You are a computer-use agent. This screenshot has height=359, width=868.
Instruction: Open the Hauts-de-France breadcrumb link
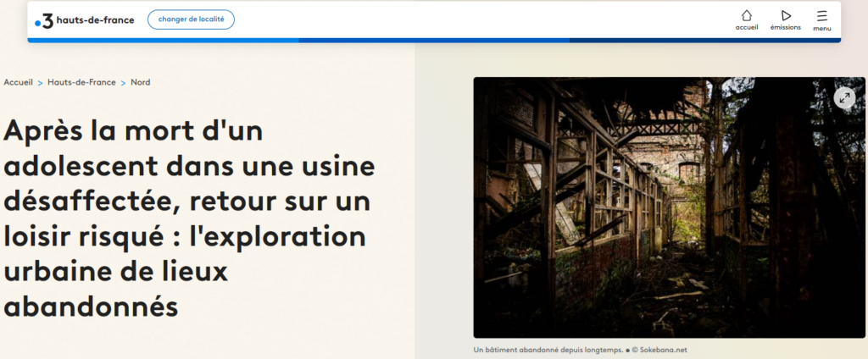coord(81,82)
